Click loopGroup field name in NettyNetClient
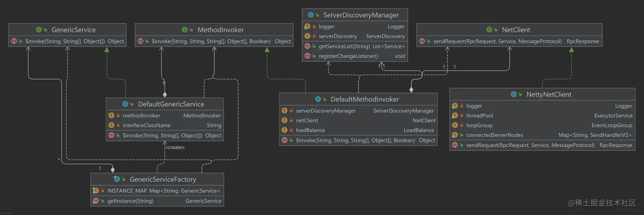 pyautogui.click(x=479, y=125)
